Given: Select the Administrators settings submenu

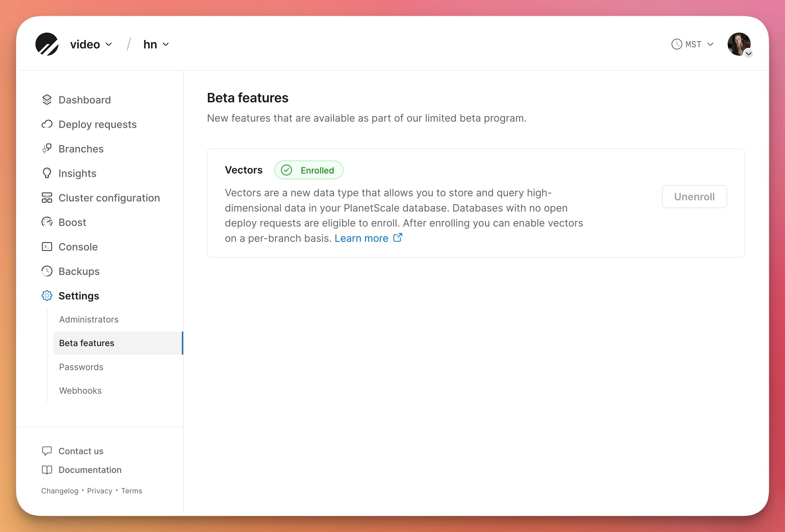Looking at the screenshot, I should [x=88, y=319].
